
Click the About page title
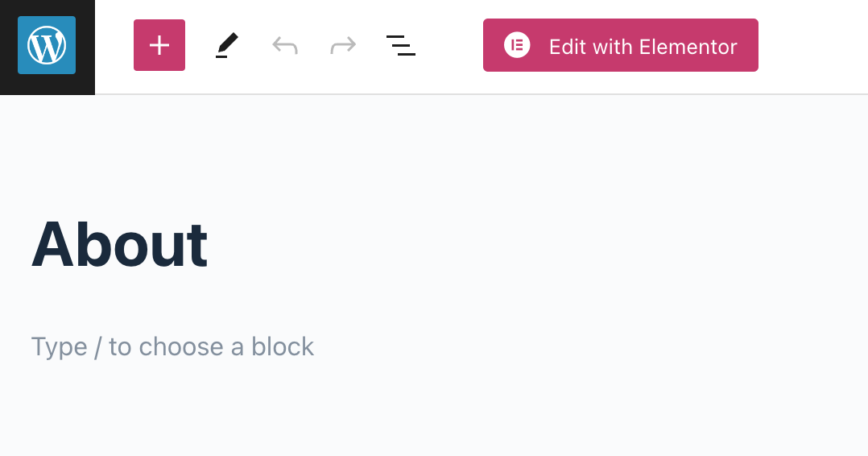(120, 244)
